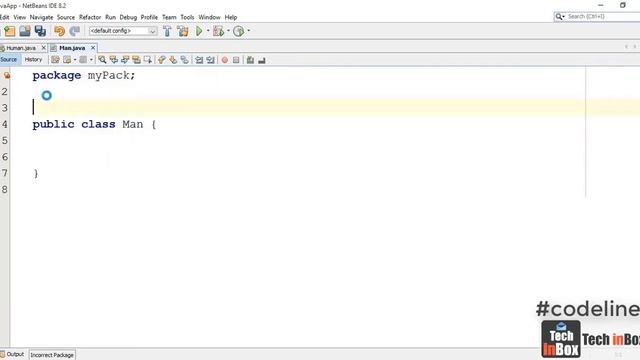Viewport: 640px width, 360px height.
Task: Build project with the hammer icon
Action: tap(167, 31)
